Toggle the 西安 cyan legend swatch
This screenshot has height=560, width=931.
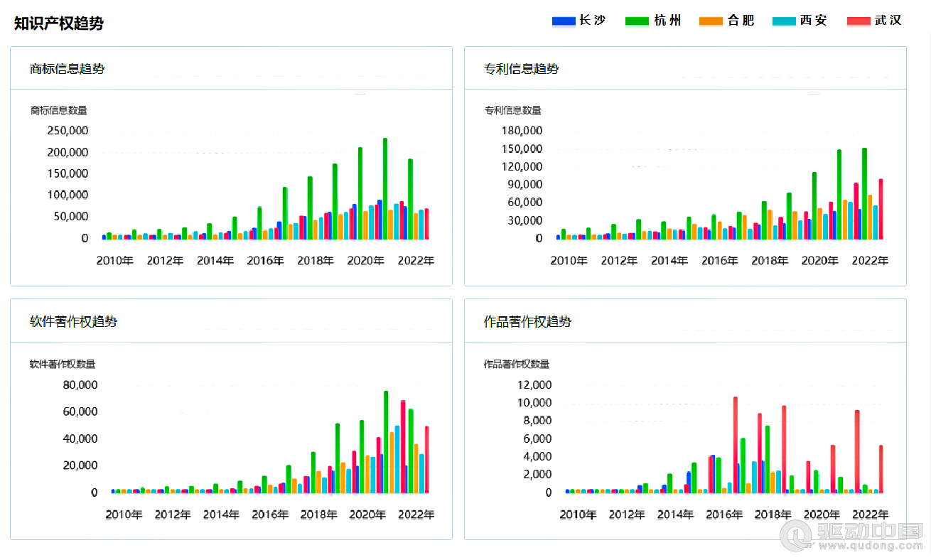[x=783, y=21]
